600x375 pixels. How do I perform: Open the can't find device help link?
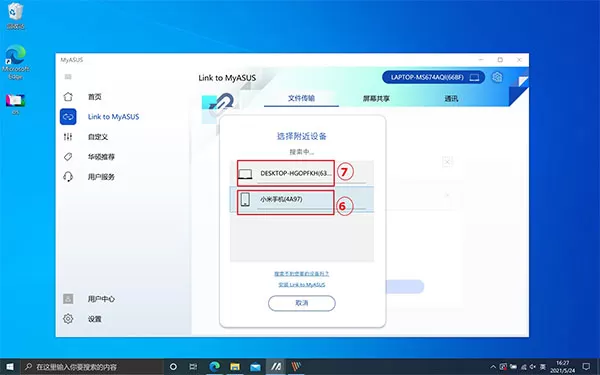coord(302,274)
